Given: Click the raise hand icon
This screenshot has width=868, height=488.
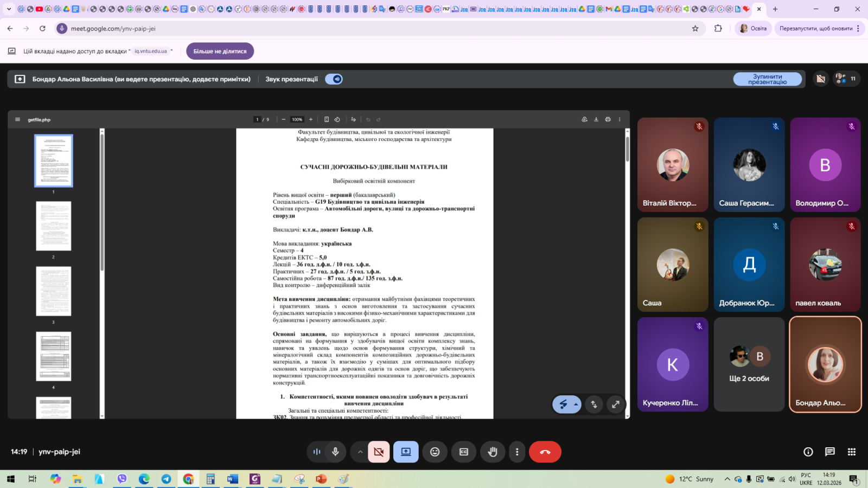Looking at the screenshot, I should tap(493, 452).
